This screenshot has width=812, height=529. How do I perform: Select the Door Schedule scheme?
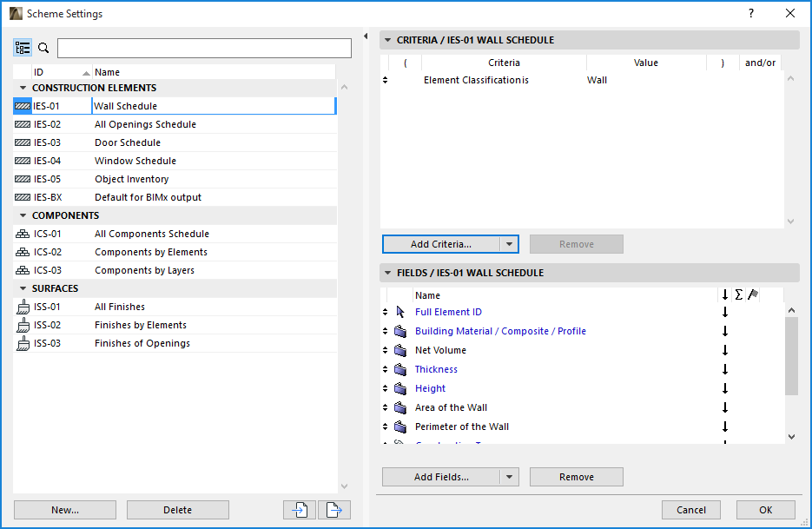pos(175,142)
